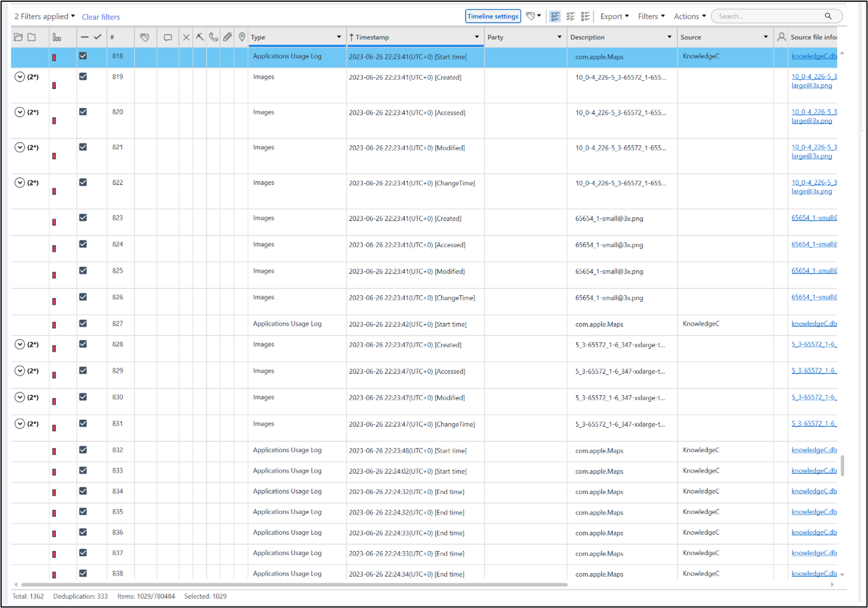Click inside the Search input field
Image resolution: width=868 pixels, height=608 pixels.
769,16
